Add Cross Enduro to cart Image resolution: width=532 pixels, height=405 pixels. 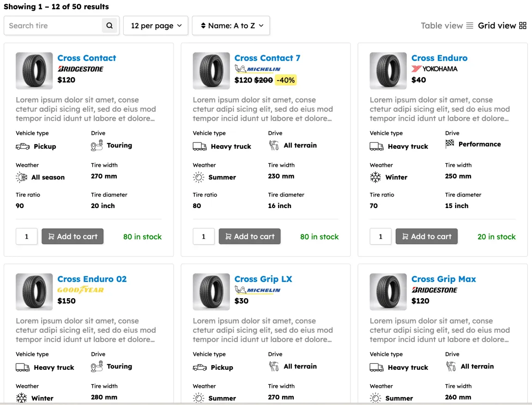point(426,236)
